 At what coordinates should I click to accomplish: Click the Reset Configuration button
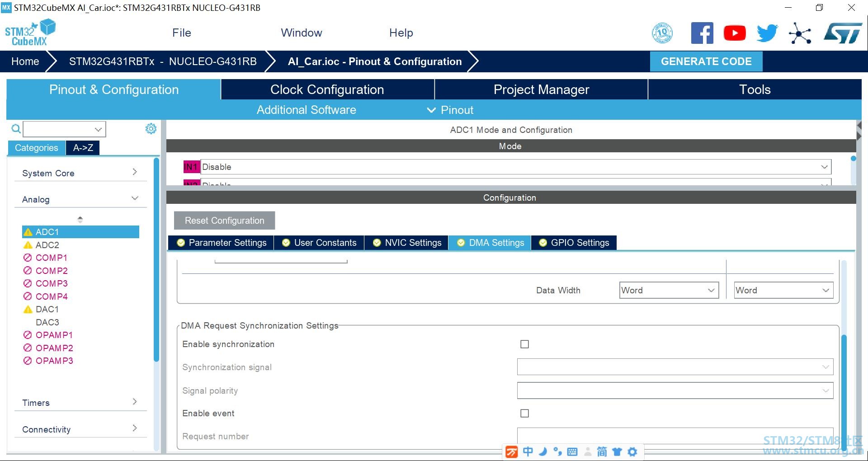click(x=224, y=221)
